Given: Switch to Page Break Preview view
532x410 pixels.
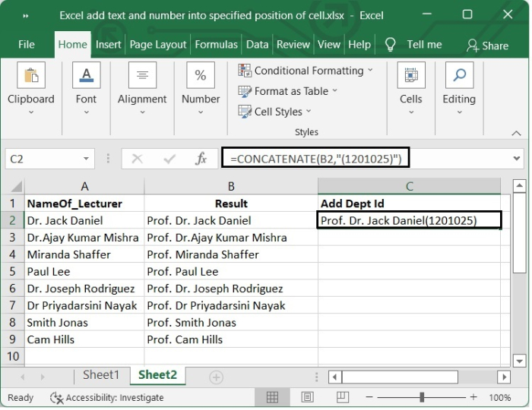Looking at the screenshot, I should [x=344, y=397].
